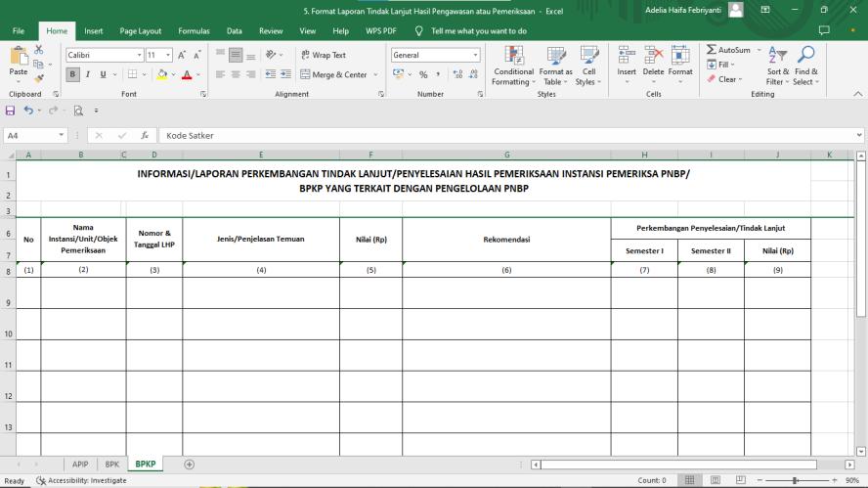Image resolution: width=868 pixels, height=488 pixels.
Task: Click the Paste icon
Action: coord(19,56)
